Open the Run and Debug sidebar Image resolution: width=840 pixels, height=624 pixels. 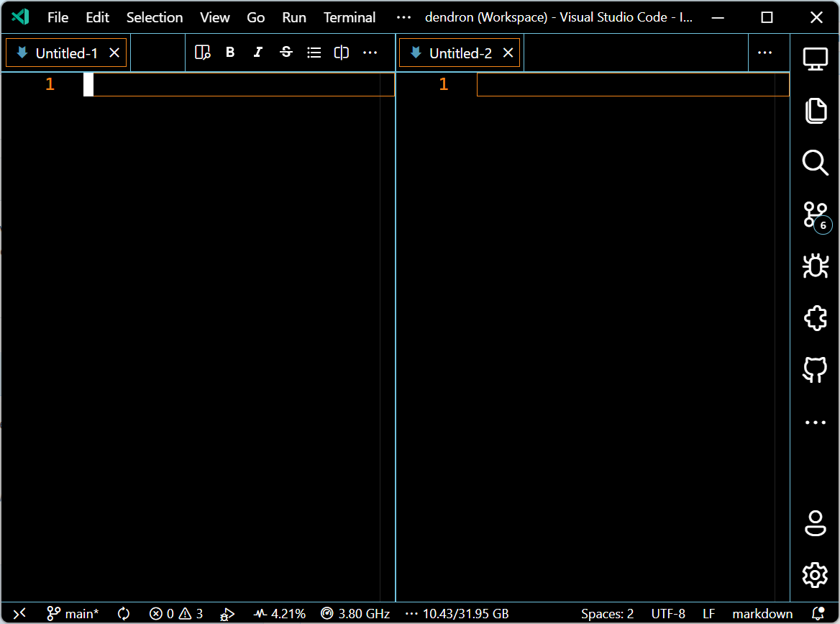click(x=815, y=266)
